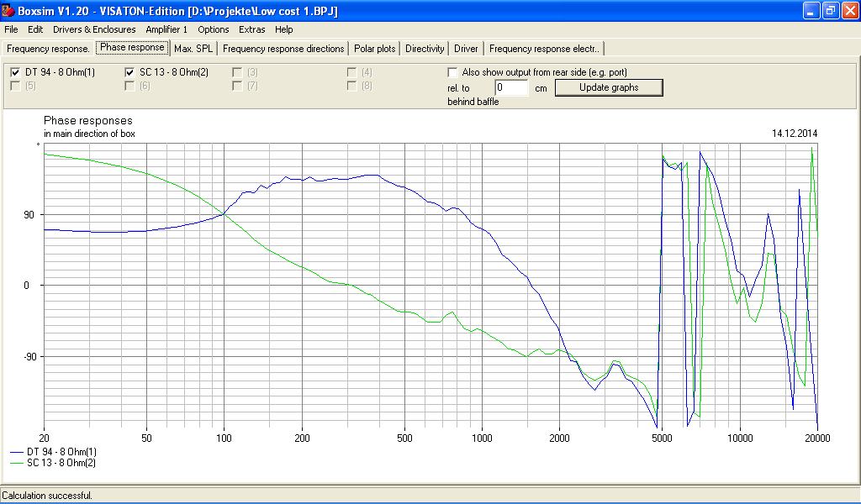Switch to the Polar plots tab
Image resolution: width=861 pixels, height=504 pixels.
pos(374,49)
